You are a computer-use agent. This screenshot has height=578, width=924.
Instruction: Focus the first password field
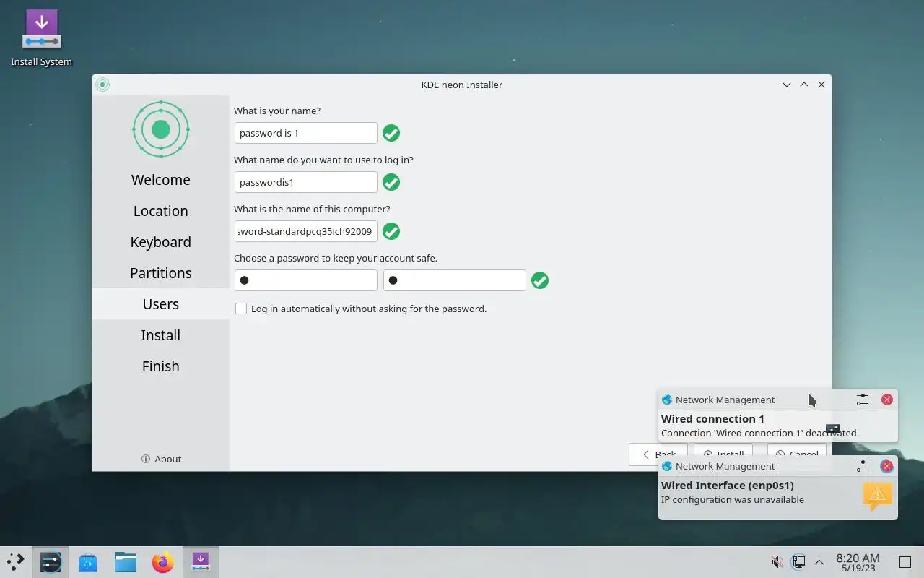point(306,280)
